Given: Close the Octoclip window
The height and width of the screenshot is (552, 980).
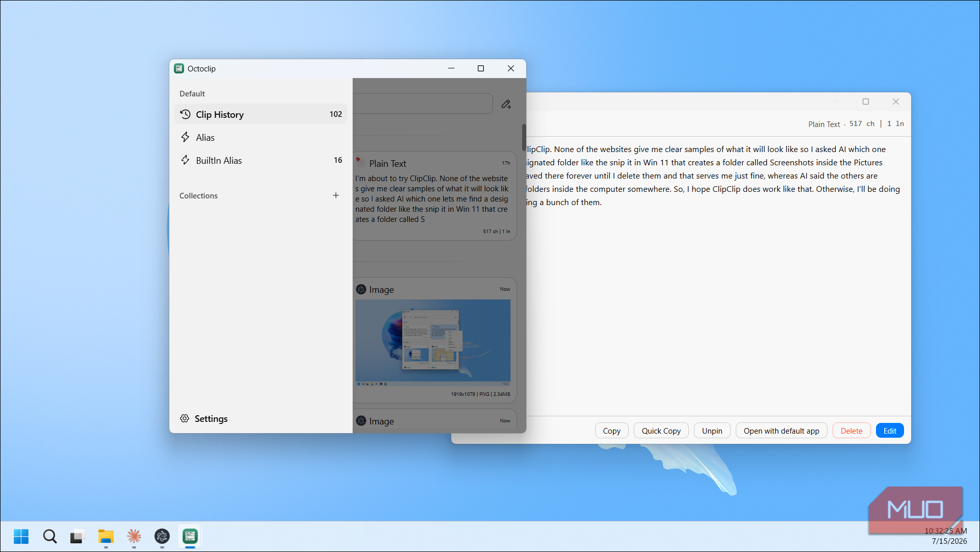Looking at the screenshot, I should pos(511,68).
